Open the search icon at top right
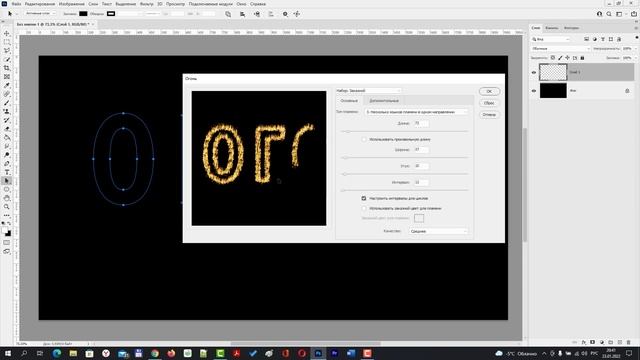This screenshot has width=640, height=360. click(609, 14)
